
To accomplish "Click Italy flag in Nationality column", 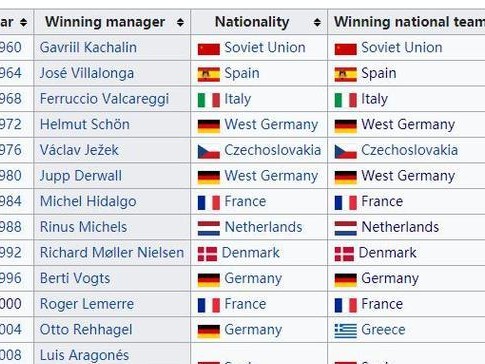I will [x=209, y=100].
